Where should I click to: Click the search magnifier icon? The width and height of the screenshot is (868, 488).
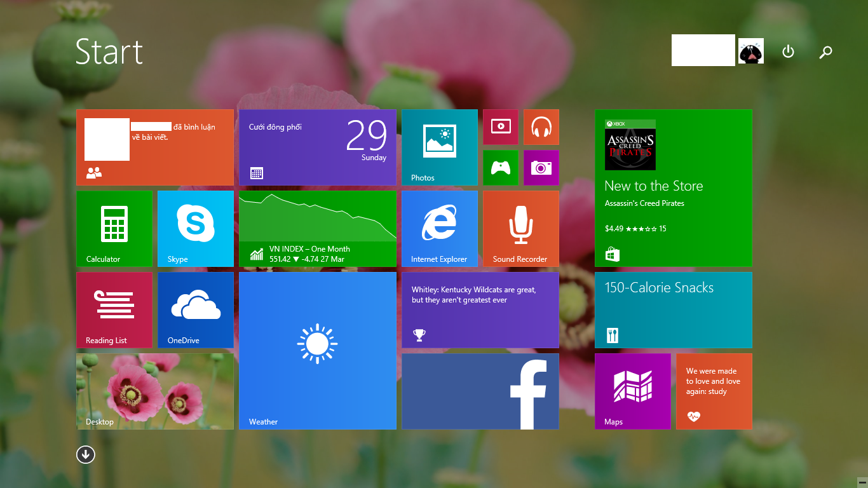tap(825, 52)
